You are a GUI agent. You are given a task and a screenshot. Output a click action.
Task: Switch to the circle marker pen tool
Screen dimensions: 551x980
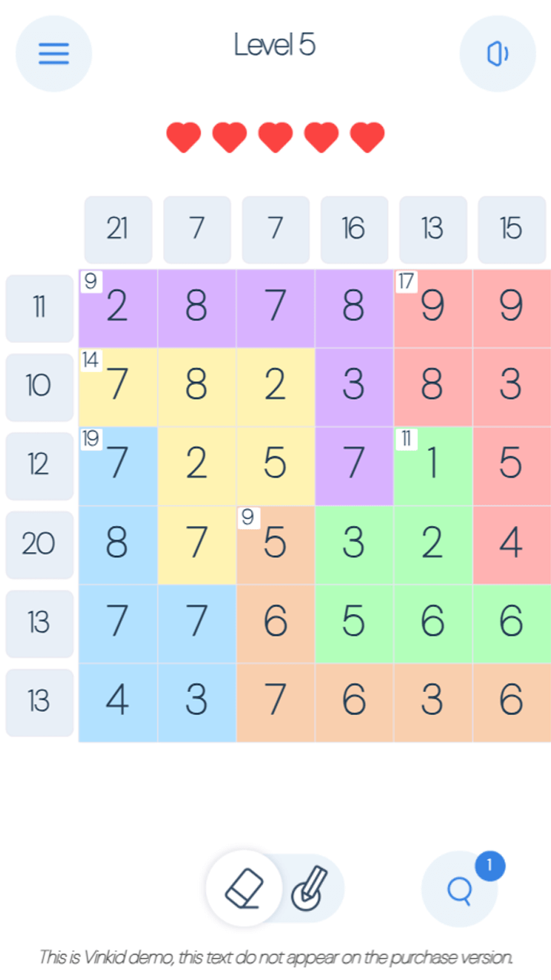coord(308,890)
